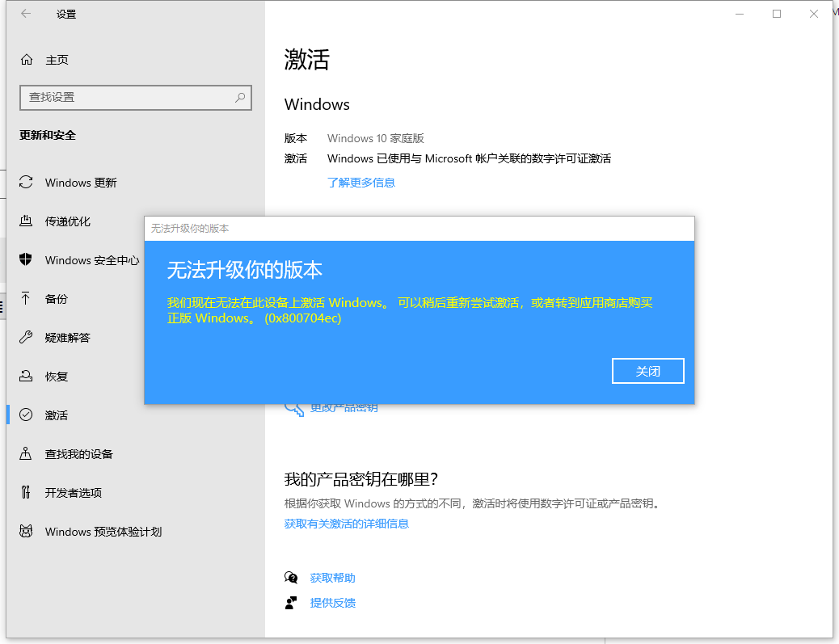Screen dimensions: 839x644
Task: Select 备份 in sidebar
Action: [x=57, y=298]
